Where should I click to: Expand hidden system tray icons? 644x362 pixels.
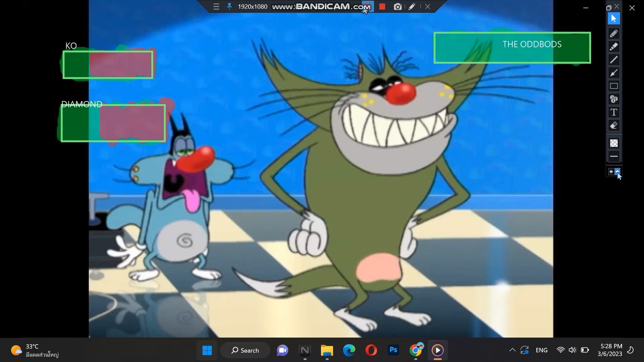512,350
